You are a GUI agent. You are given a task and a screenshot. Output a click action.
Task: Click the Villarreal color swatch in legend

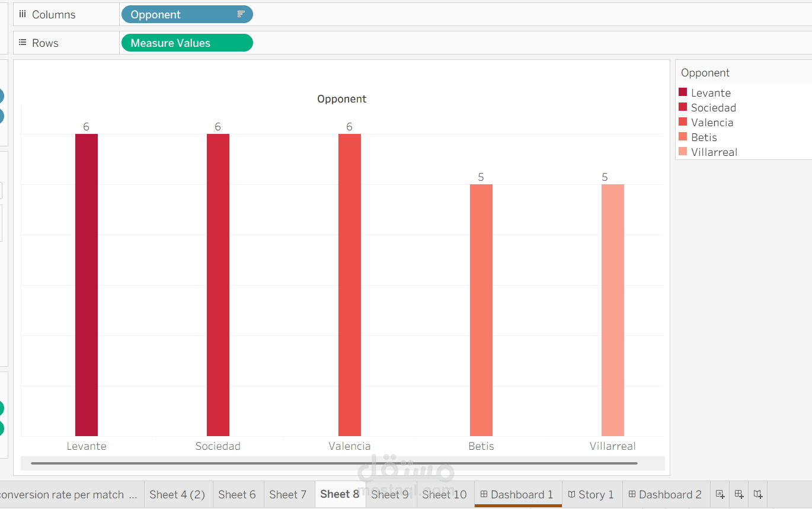[683, 152]
